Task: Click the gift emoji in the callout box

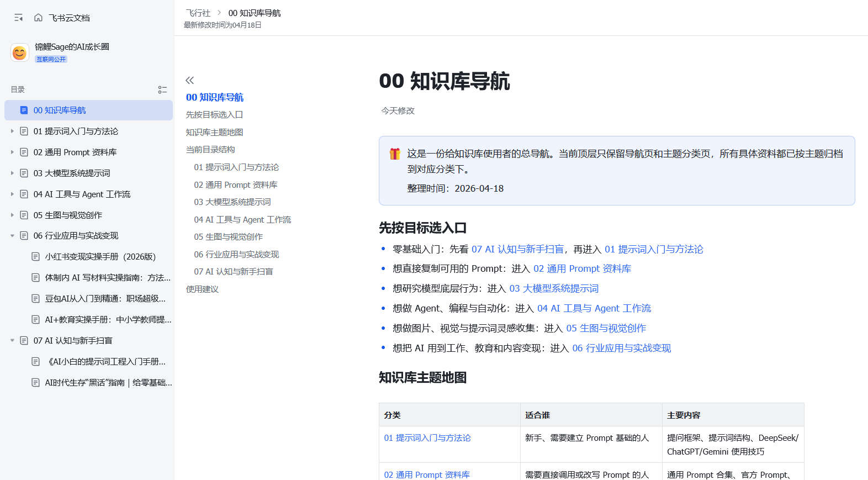Action: click(x=395, y=154)
